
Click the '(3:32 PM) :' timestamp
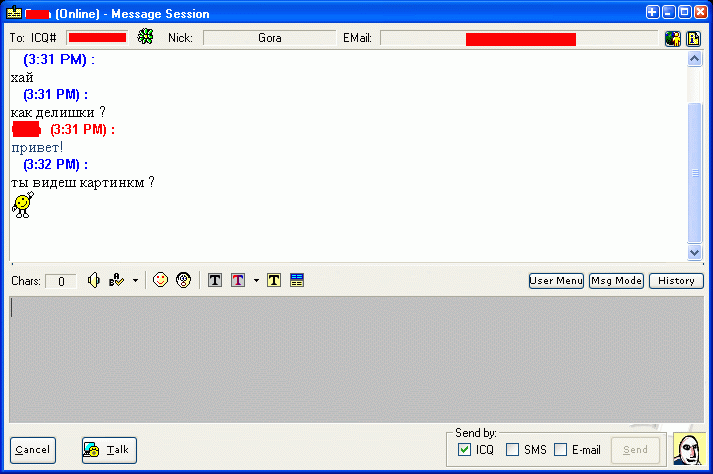pos(55,165)
